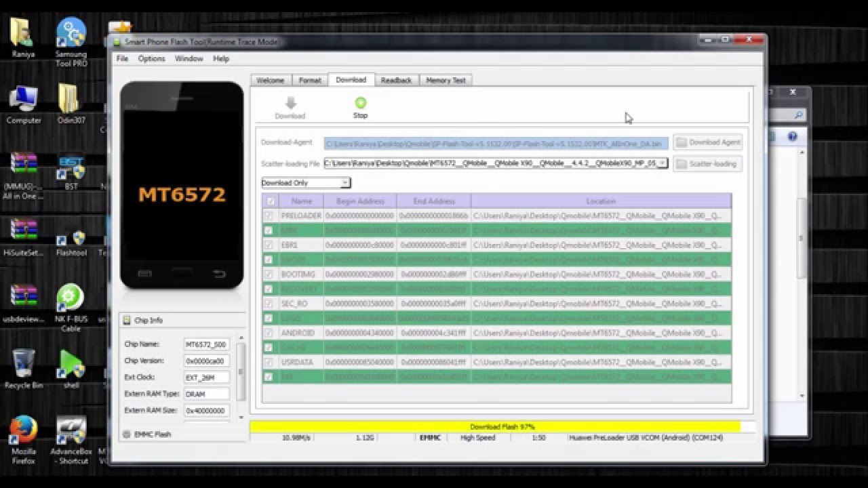Click the Scatter-loading browse button
Viewport: 868px width, 488px height.
click(708, 163)
